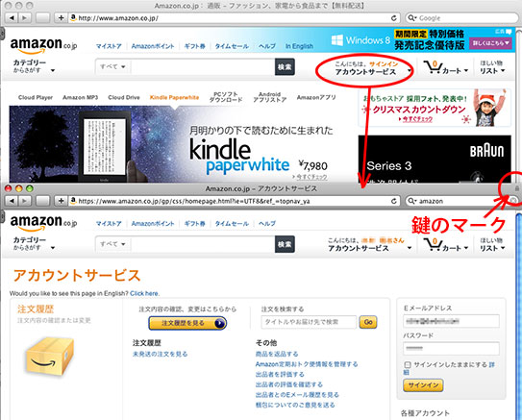
Task: Click the Amazon cardboard box image
Action: 50,358
